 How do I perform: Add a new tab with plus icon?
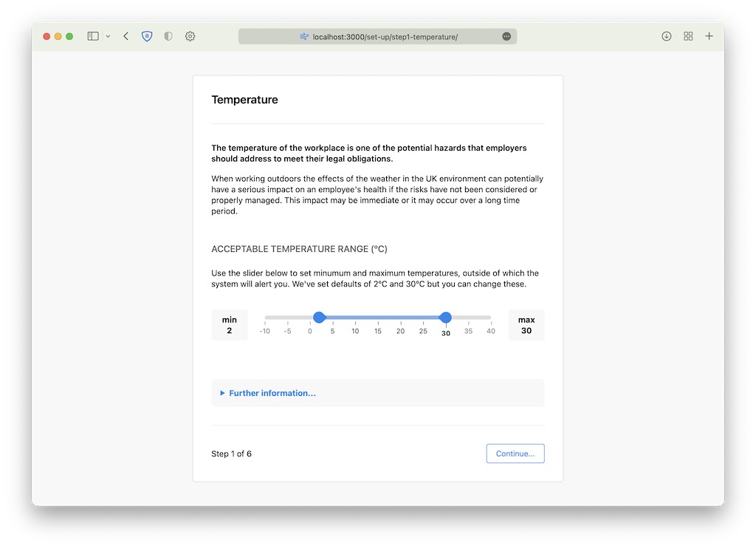tap(709, 36)
